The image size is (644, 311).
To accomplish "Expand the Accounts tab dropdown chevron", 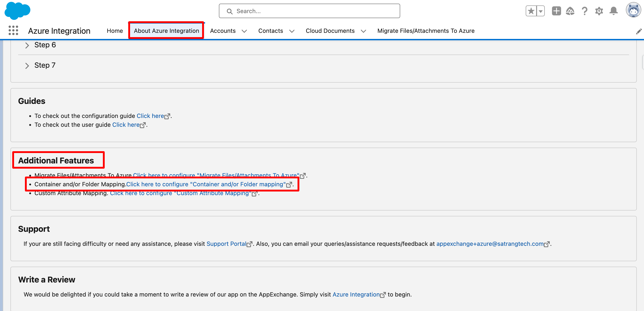I will pyautogui.click(x=244, y=31).
